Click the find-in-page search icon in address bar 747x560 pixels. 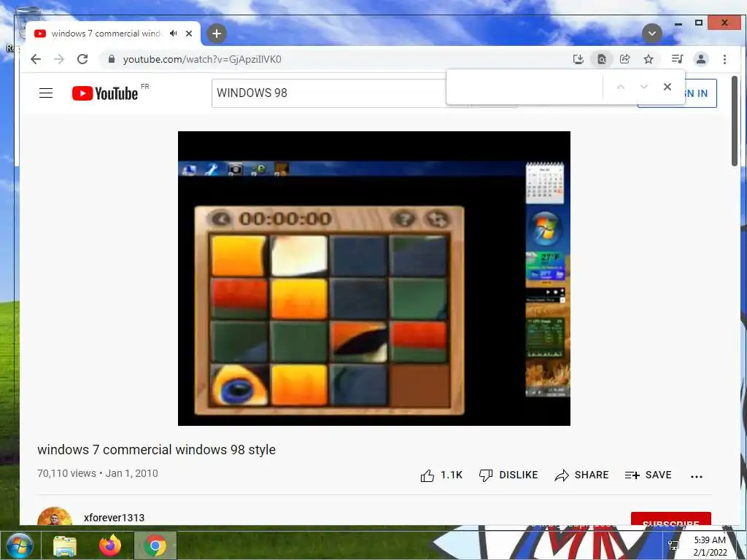click(x=602, y=59)
